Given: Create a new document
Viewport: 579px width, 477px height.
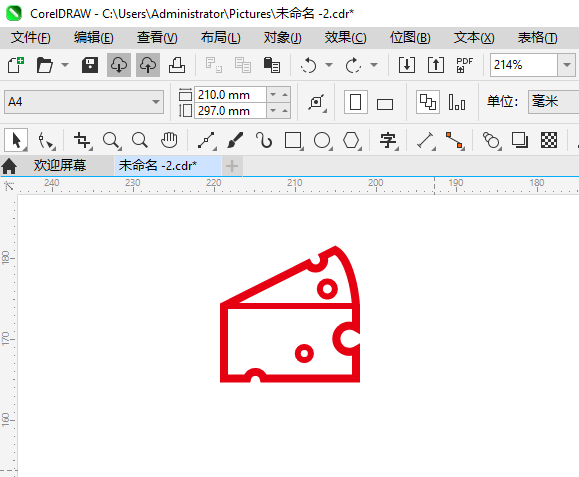Looking at the screenshot, I should [x=16, y=65].
